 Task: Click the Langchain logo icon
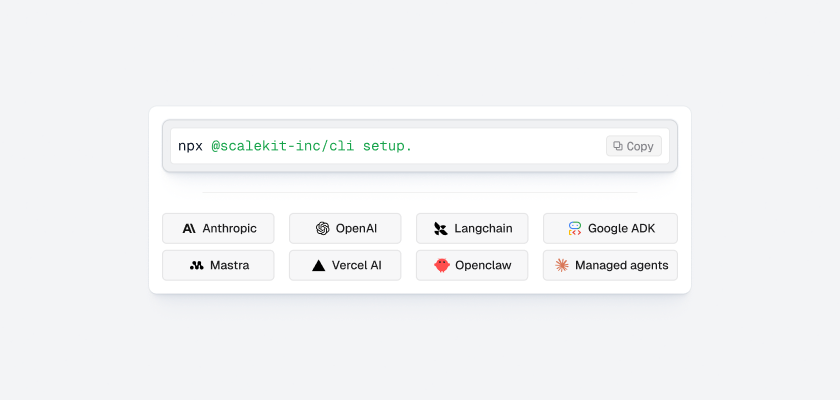click(x=440, y=229)
